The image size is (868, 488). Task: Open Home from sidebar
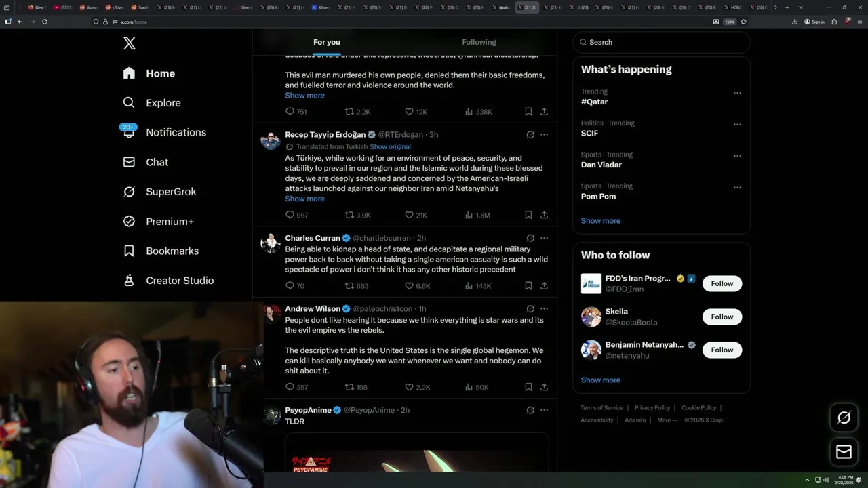click(149, 73)
